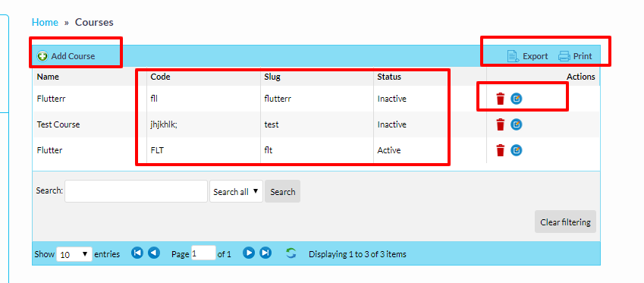Delete the Flutterr course with trash icon

coord(500,99)
